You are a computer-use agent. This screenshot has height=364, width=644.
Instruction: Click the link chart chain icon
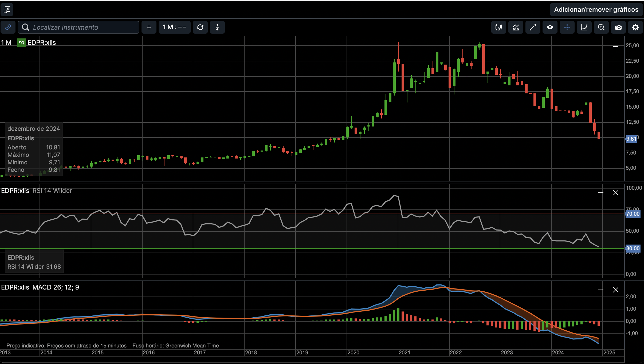tap(8, 27)
